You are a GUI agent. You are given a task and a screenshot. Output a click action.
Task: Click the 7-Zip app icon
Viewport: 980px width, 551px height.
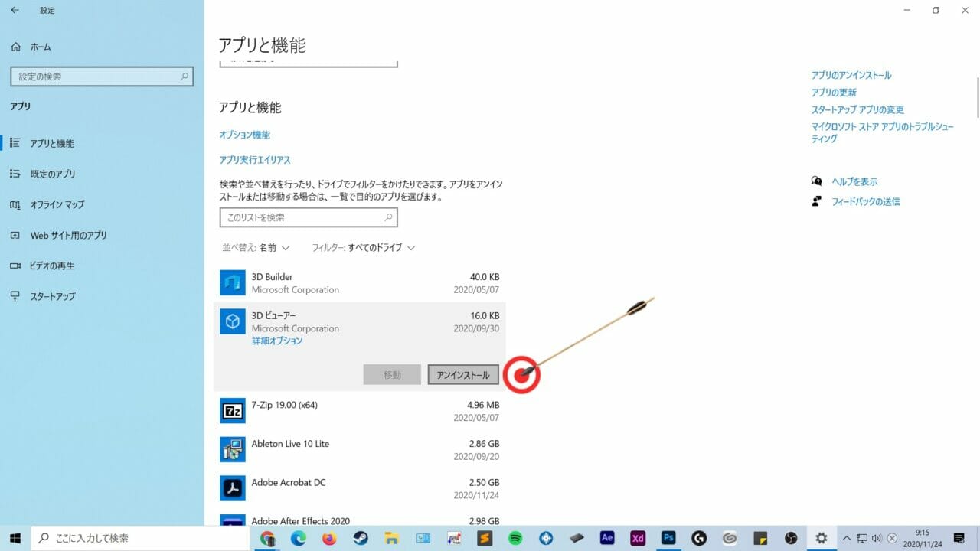(233, 411)
